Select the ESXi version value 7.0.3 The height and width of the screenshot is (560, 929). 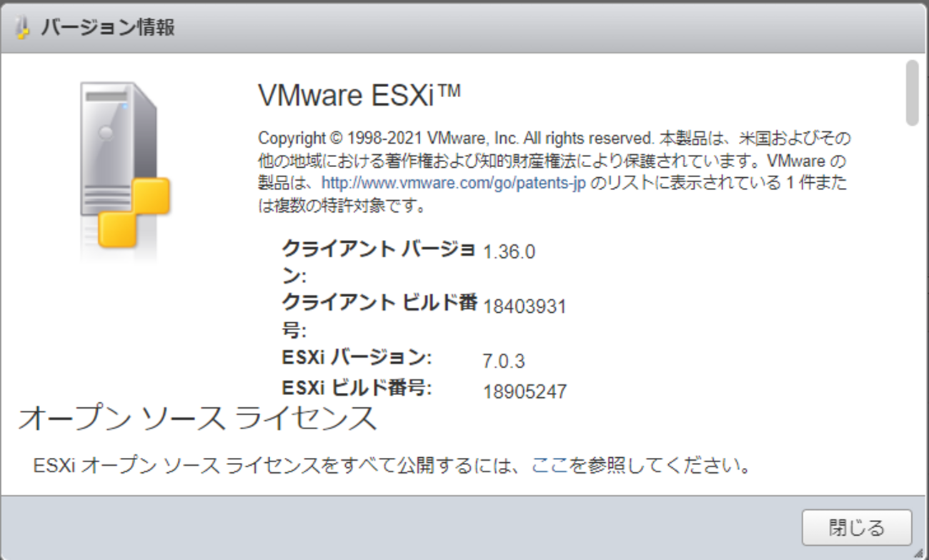(x=504, y=361)
